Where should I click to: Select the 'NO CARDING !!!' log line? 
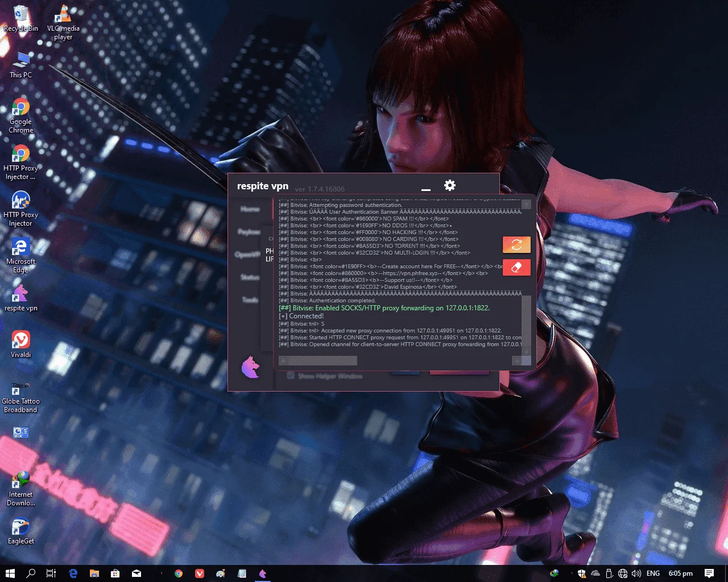pos(368,239)
